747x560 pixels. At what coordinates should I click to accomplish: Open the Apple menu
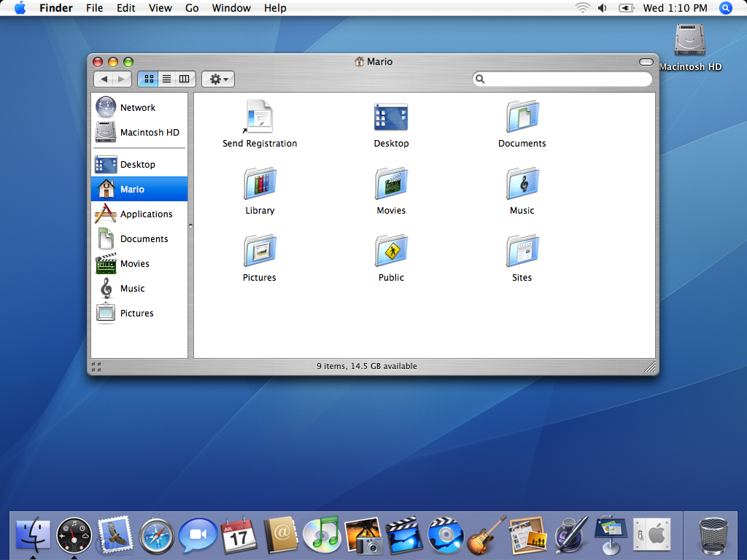pyautogui.click(x=20, y=8)
